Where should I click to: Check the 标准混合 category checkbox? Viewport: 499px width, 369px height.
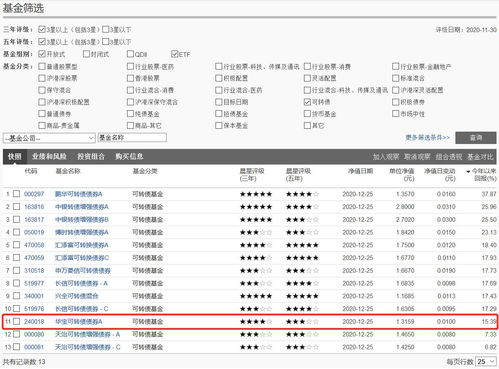396,78
